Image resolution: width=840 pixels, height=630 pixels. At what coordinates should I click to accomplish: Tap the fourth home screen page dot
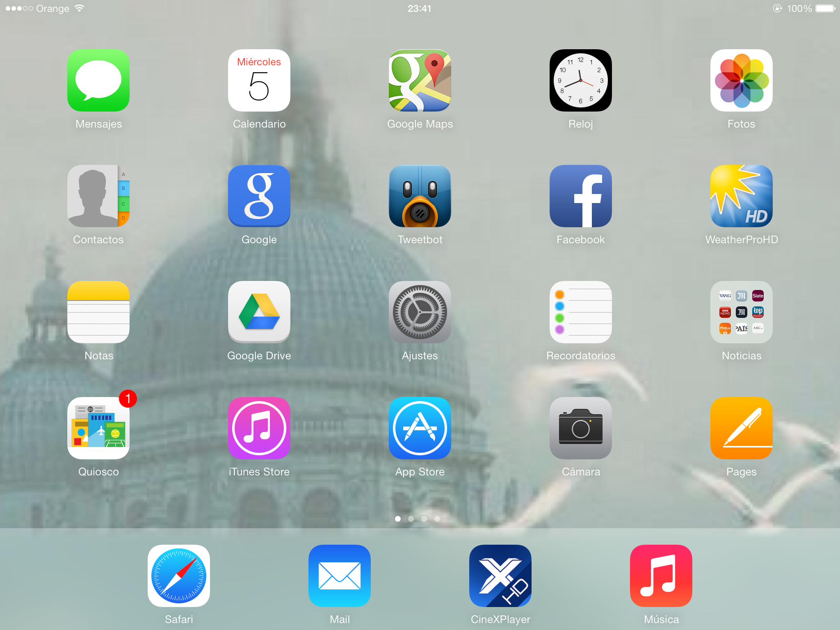(437, 519)
